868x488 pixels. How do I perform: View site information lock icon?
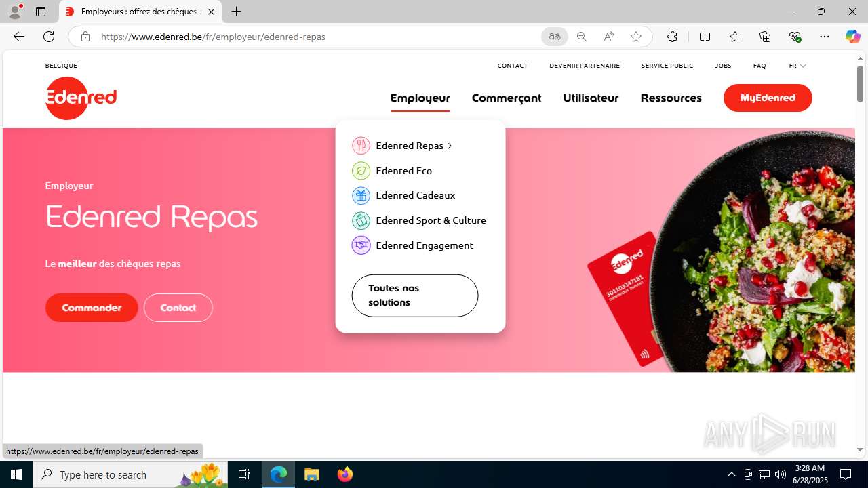85,37
